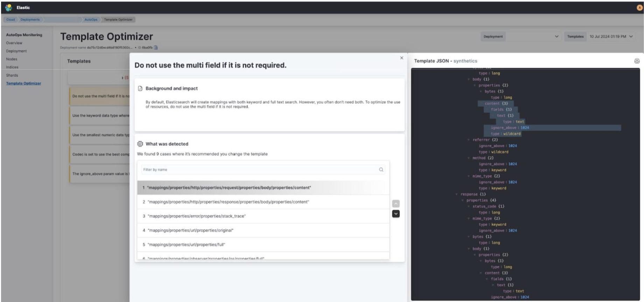Open Nodes in the AutoOps sidebar
The width and height of the screenshot is (644, 302).
12,59
